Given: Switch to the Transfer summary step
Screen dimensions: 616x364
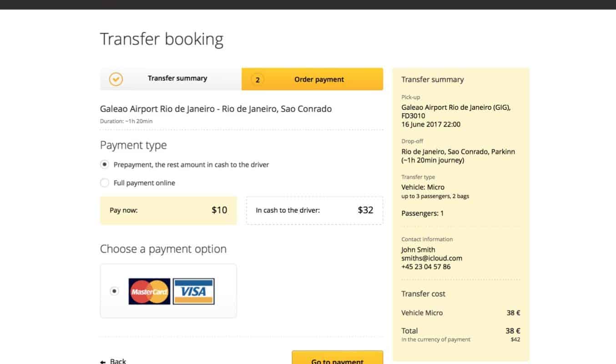Looking at the screenshot, I should [177, 79].
